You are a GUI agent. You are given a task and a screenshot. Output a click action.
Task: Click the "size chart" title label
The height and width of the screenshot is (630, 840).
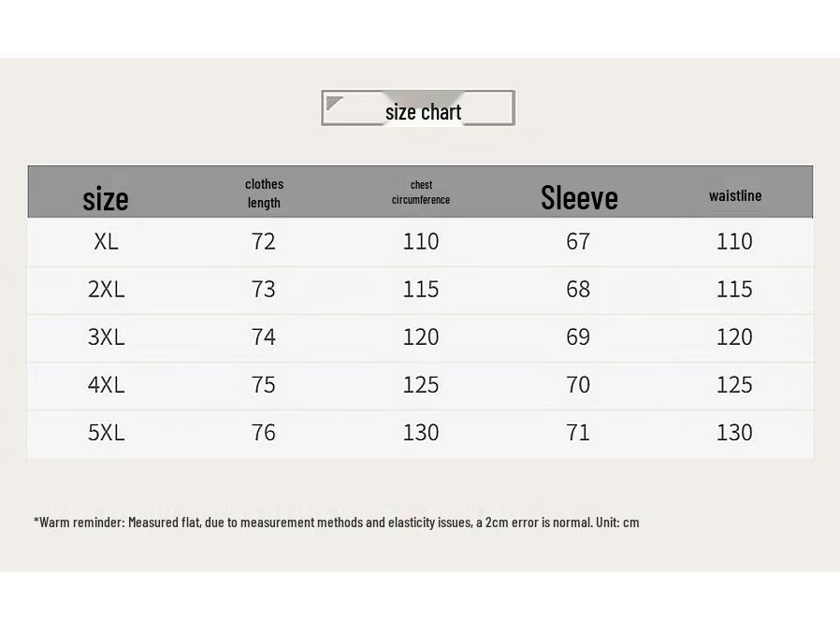(423, 112)
